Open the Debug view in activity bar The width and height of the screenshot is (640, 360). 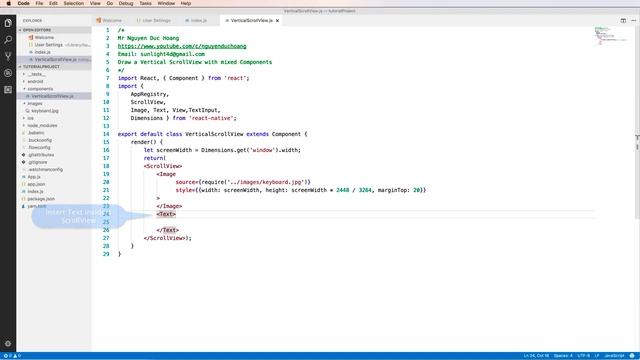click(8, 73)
